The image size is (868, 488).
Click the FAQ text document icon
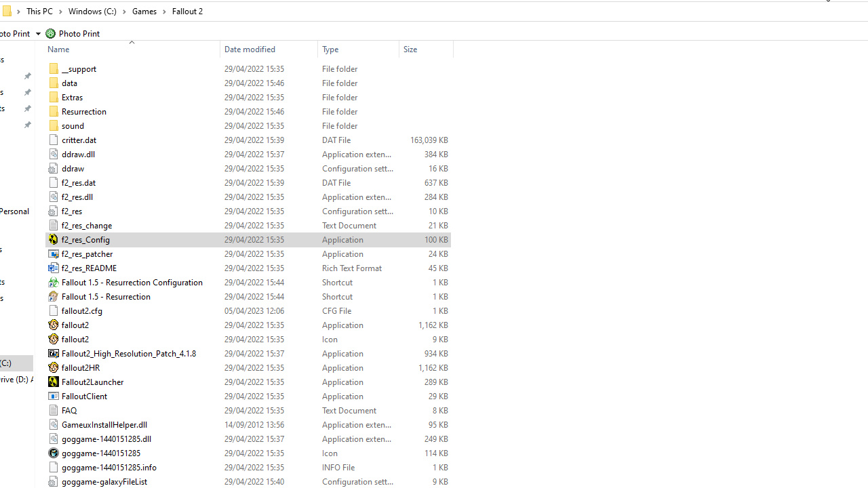pyautogui.click(x=54, y=410)
